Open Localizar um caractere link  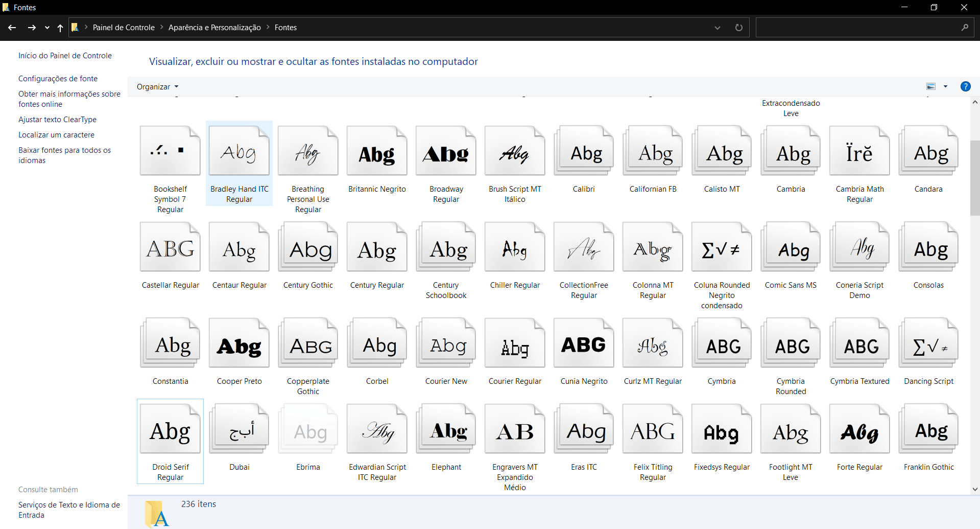click(x=56, y=135)
